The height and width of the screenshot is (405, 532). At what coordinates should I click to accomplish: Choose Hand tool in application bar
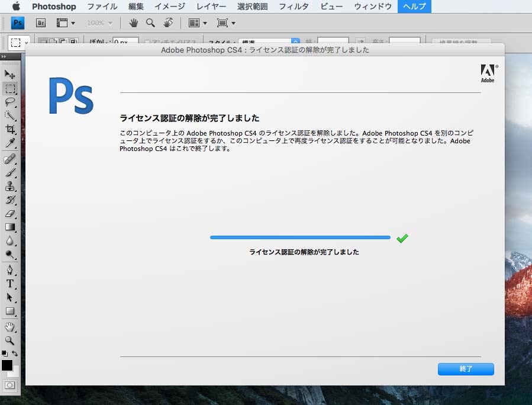coord(133,23)
